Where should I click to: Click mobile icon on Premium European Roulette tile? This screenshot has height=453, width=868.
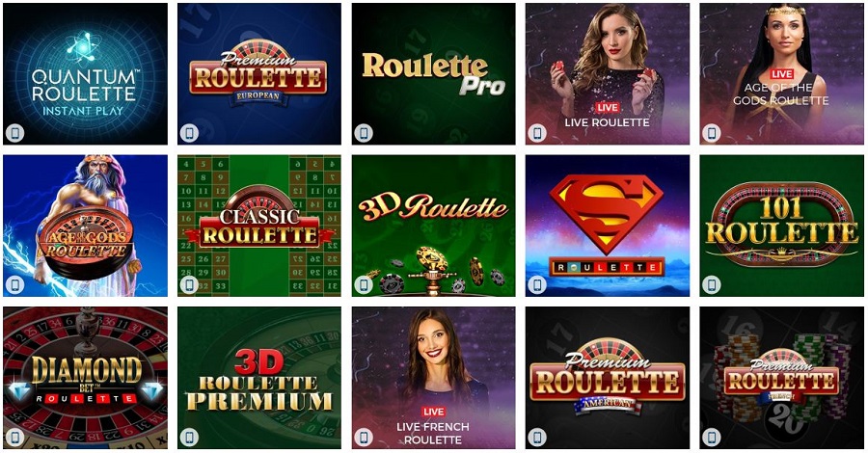pyautogui.click(x=189, y=133)
